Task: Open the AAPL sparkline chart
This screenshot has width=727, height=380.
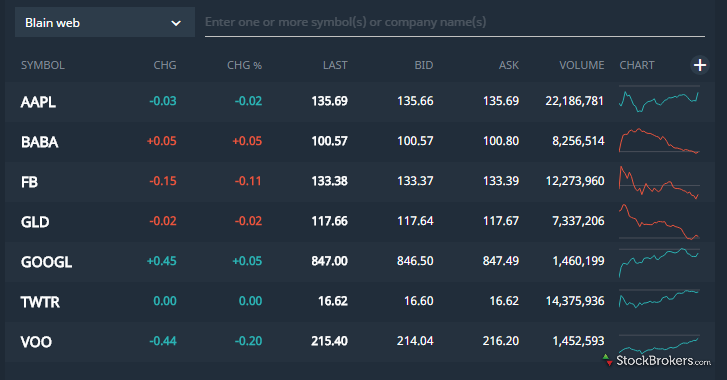Action: click(659, 100)
